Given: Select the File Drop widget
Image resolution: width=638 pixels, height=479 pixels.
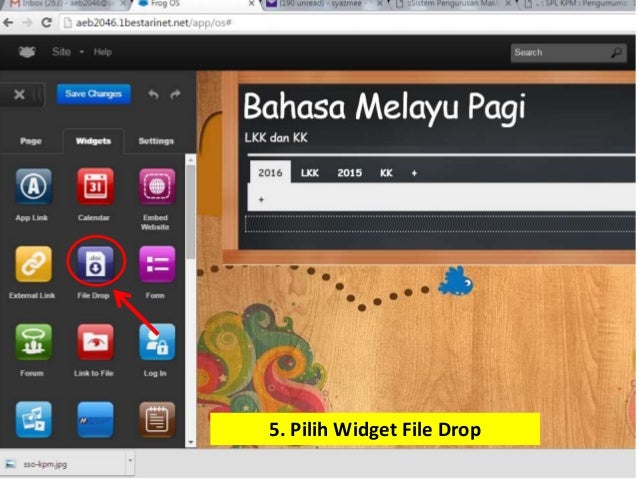Looking at the screenshot, I should pyautogui.click(x=95, y=264).
